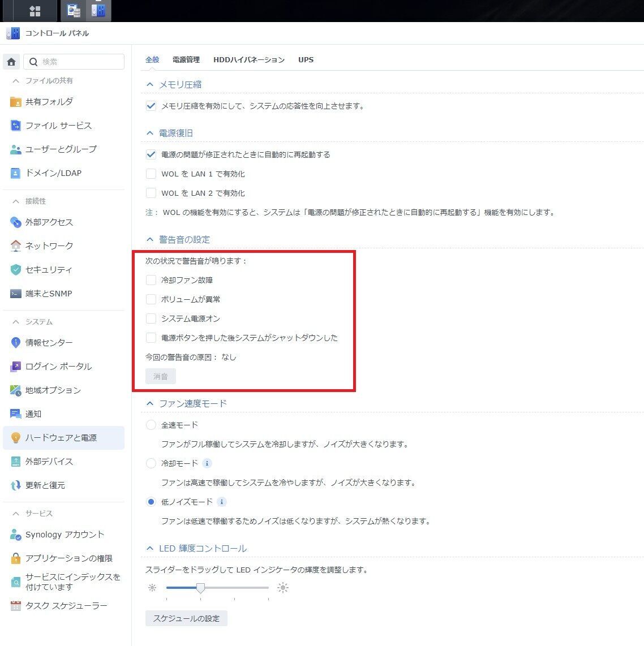
Task: Check ボリュームが異常 beep option
Action: click(x=151, y=299)
